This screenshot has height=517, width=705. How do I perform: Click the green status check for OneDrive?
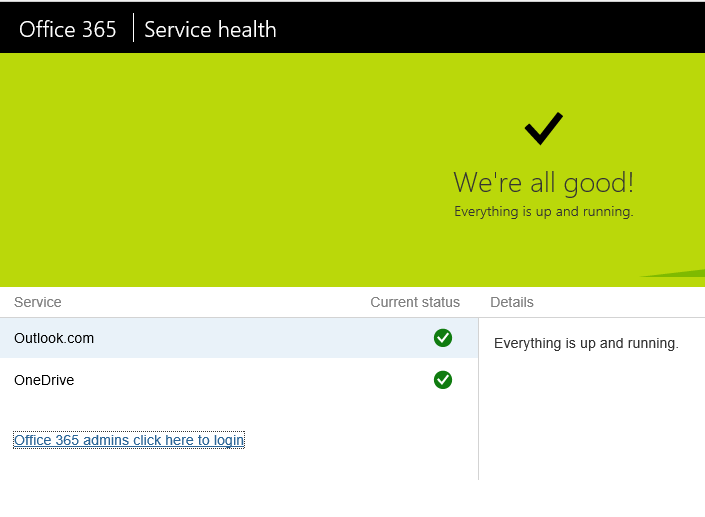[443, 380]
